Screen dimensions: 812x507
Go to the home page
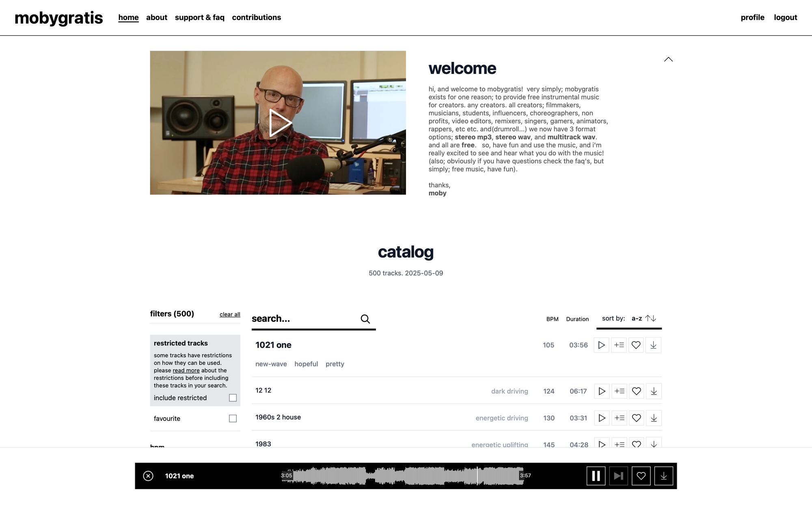coord(128,17)
